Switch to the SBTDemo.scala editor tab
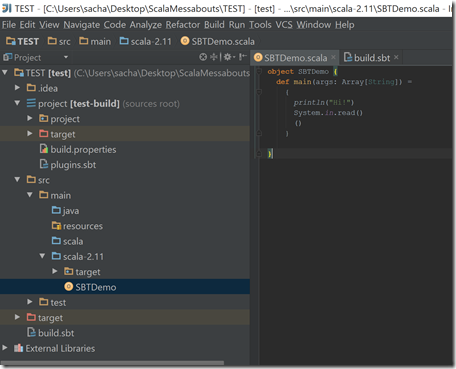This screenshot has height=369, width=456. click(x=295, y=58)
